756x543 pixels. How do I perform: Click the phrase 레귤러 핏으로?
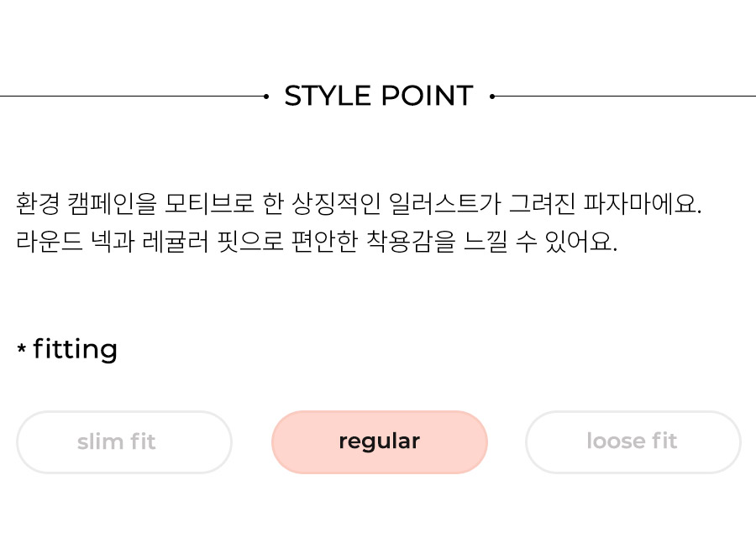click(x=213, y=241)
